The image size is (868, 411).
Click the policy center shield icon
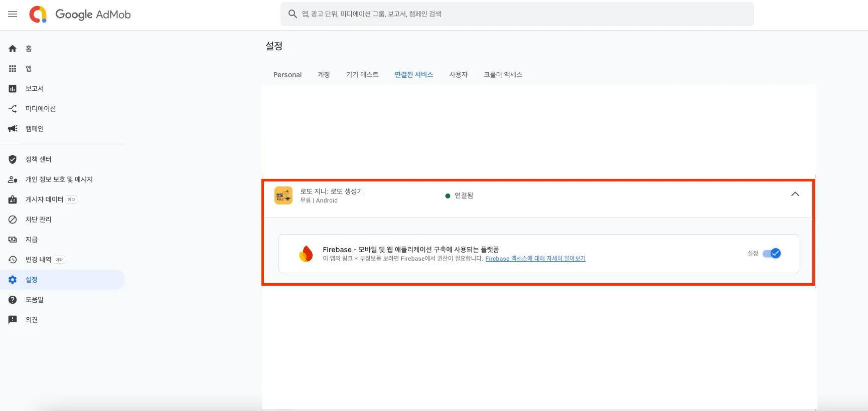click(13, 159)
